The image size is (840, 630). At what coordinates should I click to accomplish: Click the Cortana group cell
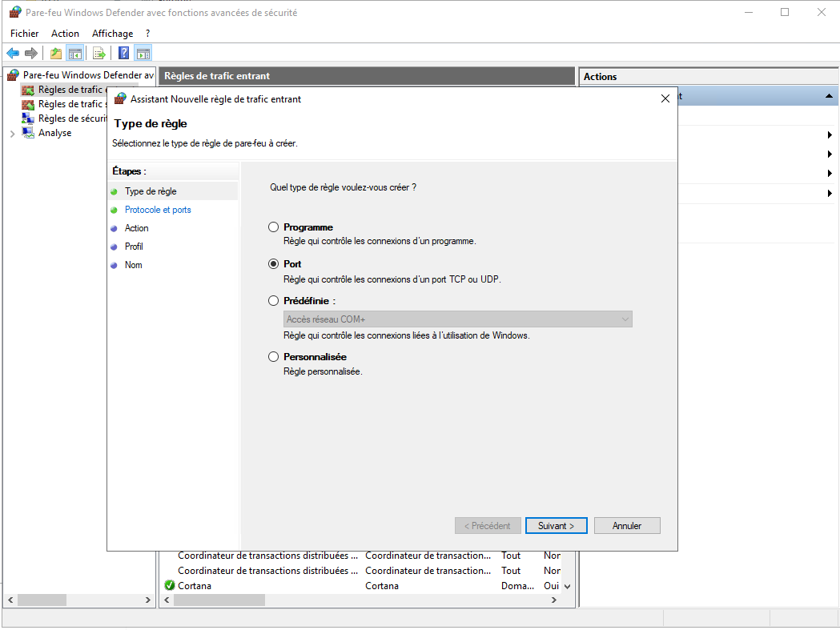(382, 585)
